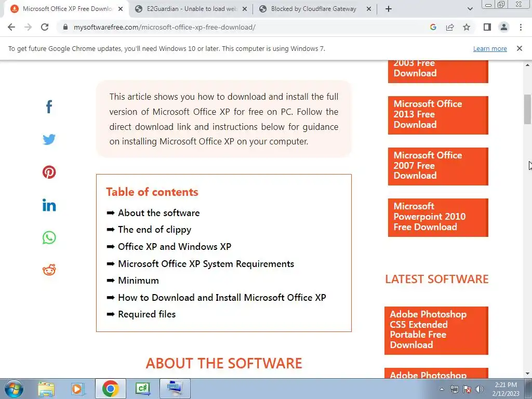Viewport: 532px width, 399px height.
Task: Go to How to Download and Install section
Action: tap(222, 298)
